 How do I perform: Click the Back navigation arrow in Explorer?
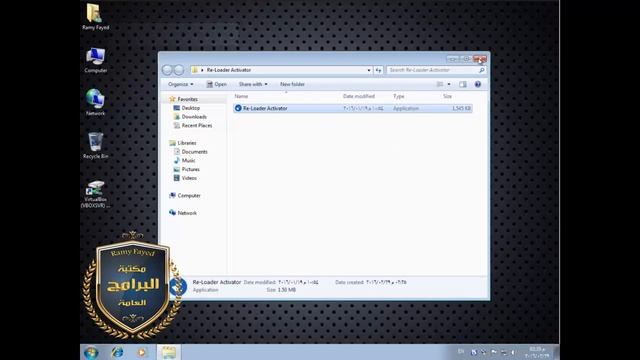coord(167,70)
